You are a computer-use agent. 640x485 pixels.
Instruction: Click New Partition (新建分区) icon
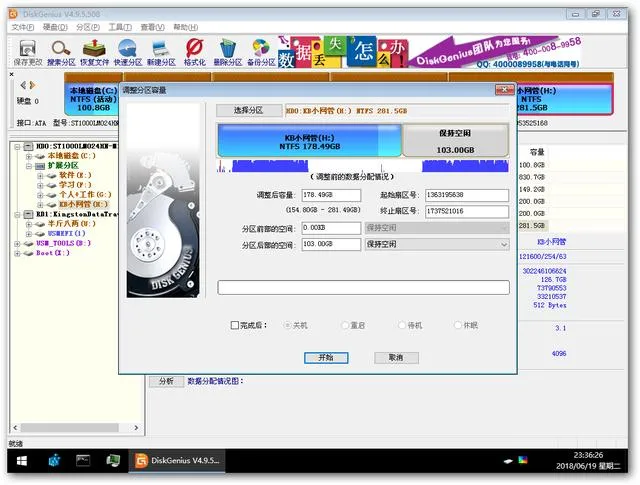(x=161, y=53)
